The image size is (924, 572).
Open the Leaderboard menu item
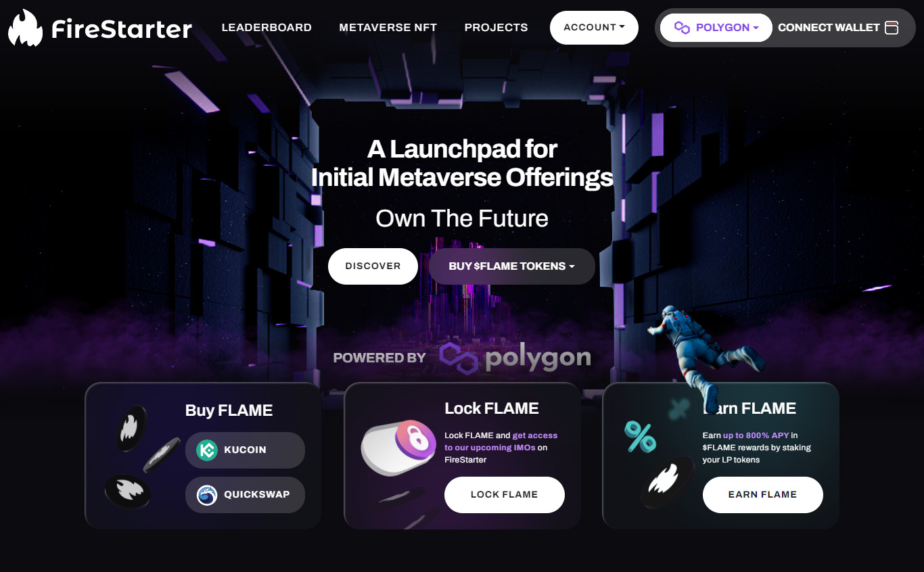coord(267,28)
